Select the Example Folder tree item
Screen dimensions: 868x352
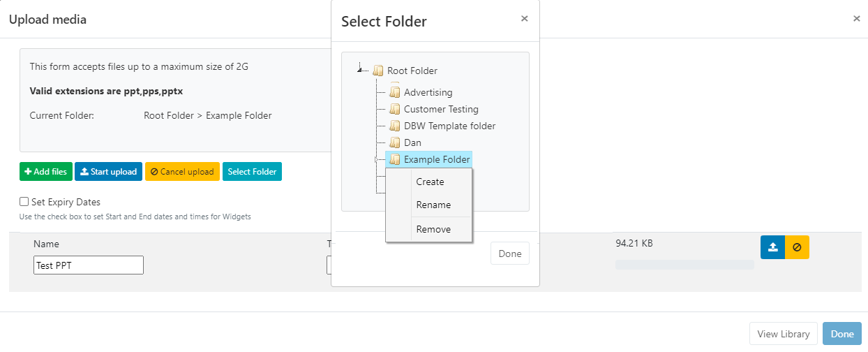click(436, 159)
